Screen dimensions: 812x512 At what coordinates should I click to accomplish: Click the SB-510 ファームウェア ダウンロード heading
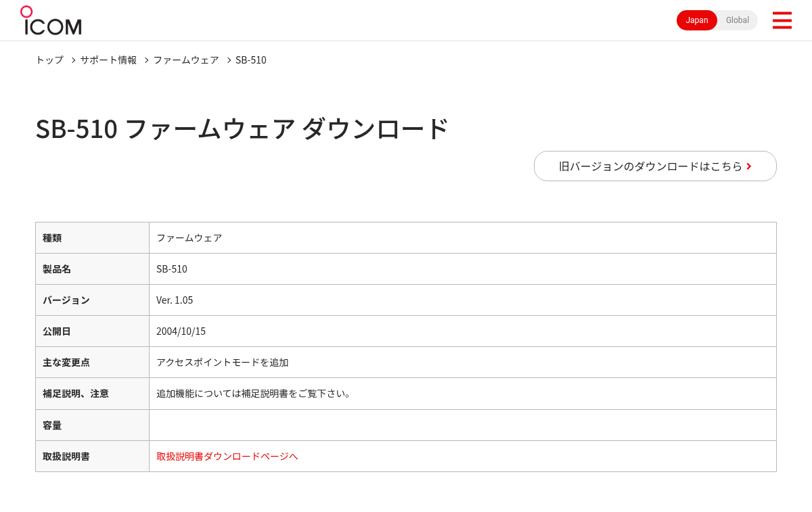coord(242,129)
